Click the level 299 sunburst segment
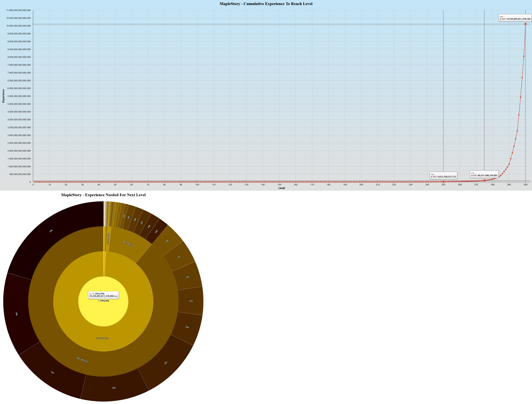532x404 pixels. (x=51, y=231)
